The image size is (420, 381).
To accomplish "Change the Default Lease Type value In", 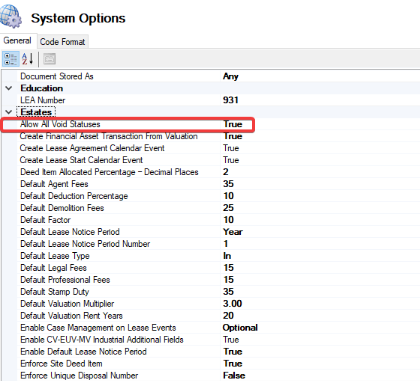I will [227, 256].
